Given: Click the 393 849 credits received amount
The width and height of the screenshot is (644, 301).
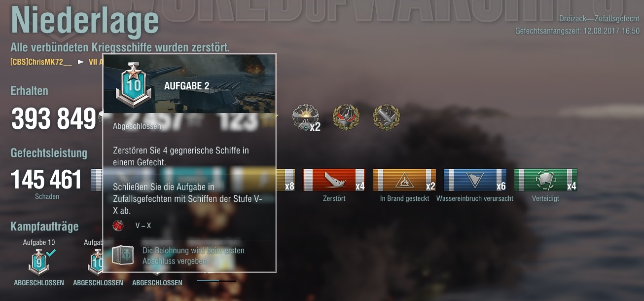Looking at the screenshot, I should click(53, 118).
